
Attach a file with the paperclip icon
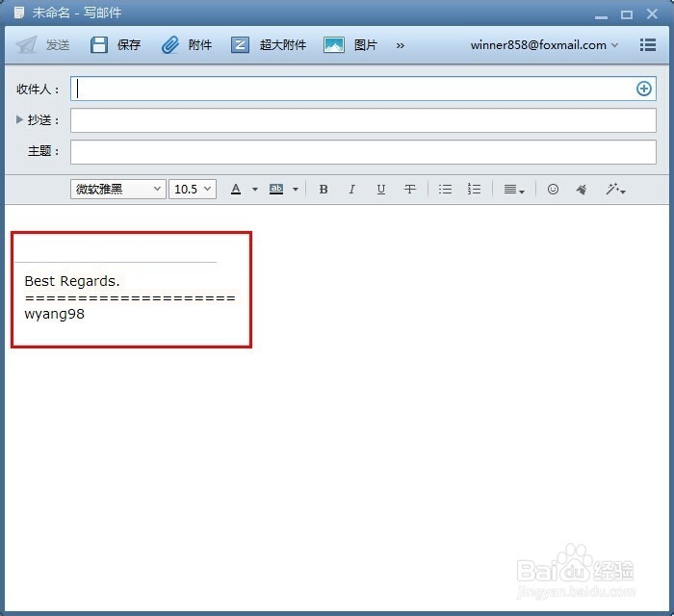pyautogui.click(x=170, y=44)
